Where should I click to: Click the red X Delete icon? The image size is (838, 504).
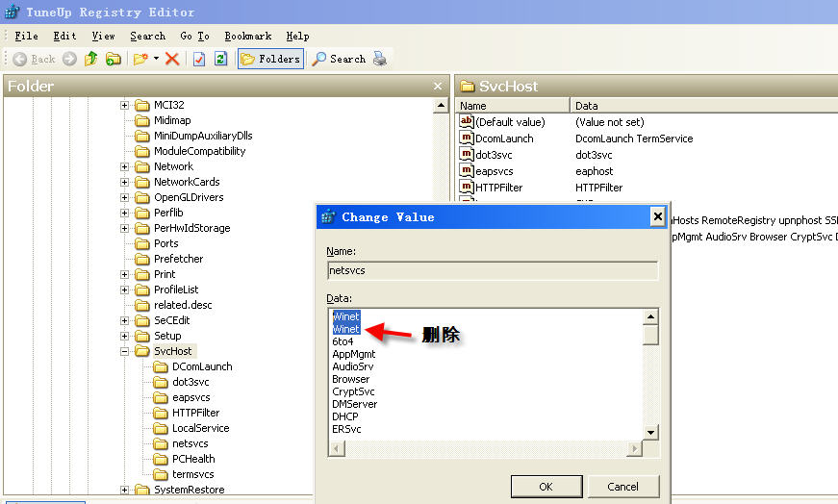click(x=172, y=59)
